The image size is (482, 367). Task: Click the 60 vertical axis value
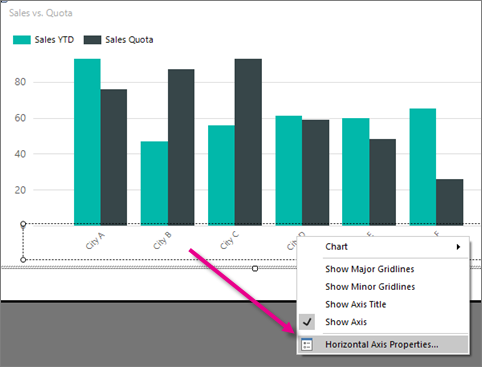click(x=20, y=118)
